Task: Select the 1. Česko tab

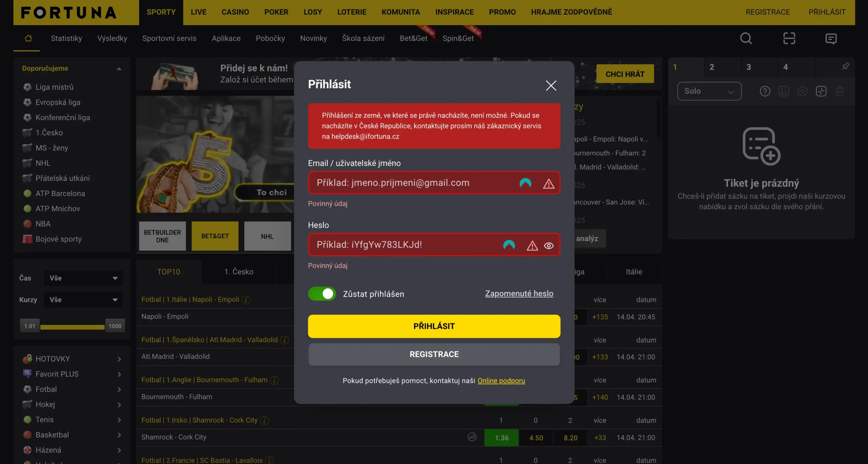Action: tap(239, 272)
